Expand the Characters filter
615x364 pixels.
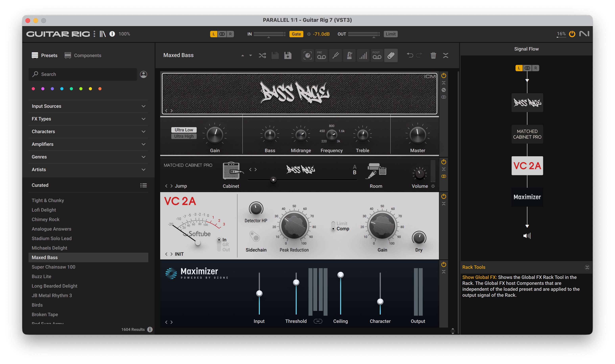[88, 132]
